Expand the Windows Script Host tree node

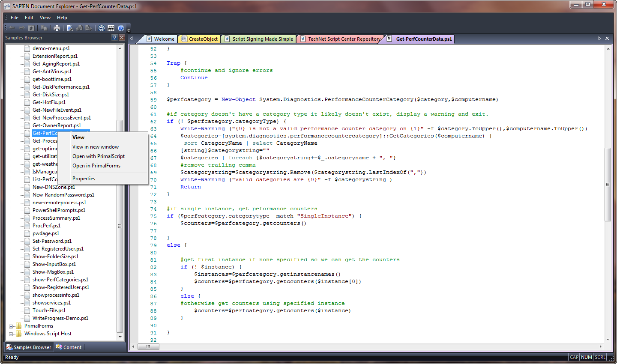(x=11, y=334)
